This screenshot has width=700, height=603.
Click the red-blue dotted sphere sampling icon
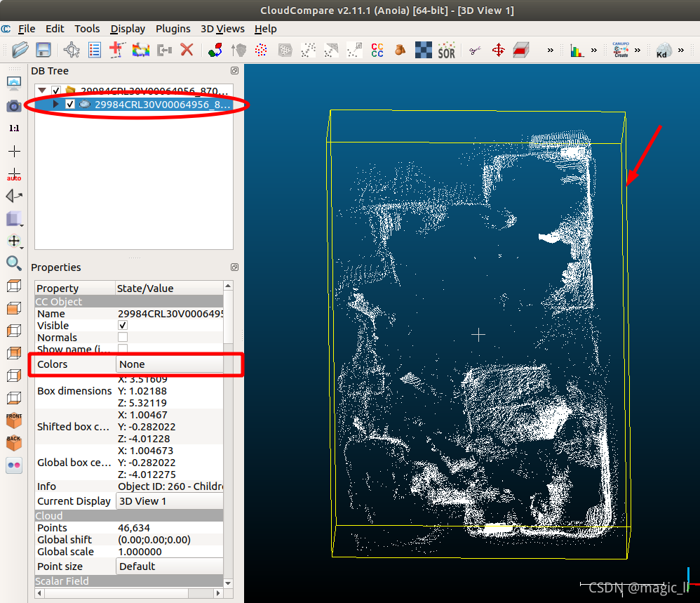pyautogui.click(x=261, y=50)
